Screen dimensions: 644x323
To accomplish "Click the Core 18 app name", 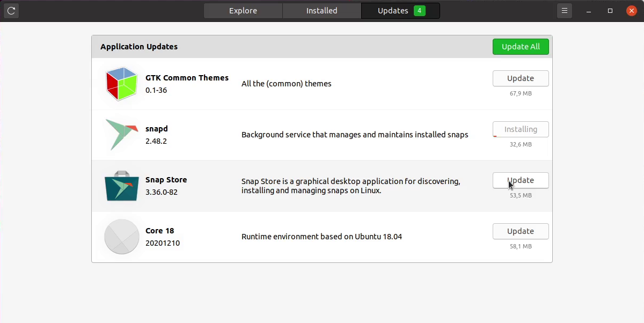I will pyautogui.click(x=160, y=231).
